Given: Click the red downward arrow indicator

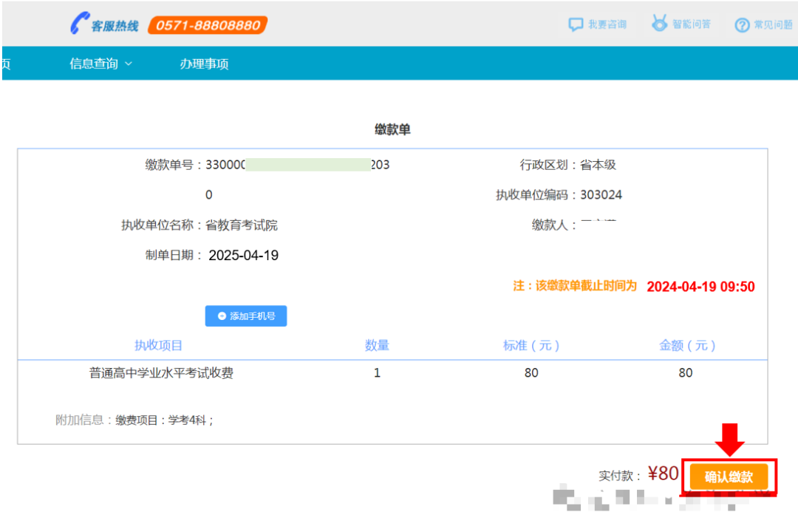Looking at the screenshot, I should pos(729,440).
